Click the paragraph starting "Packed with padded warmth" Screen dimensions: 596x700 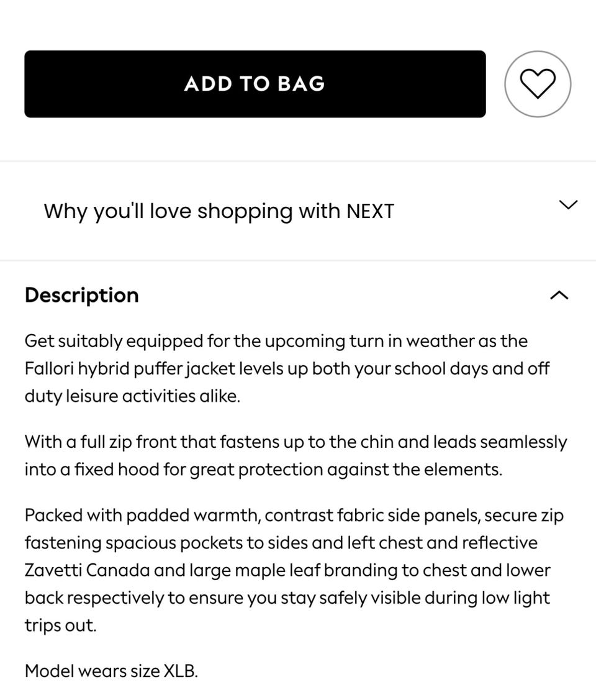pyautogui.click(x=292, y=570)
